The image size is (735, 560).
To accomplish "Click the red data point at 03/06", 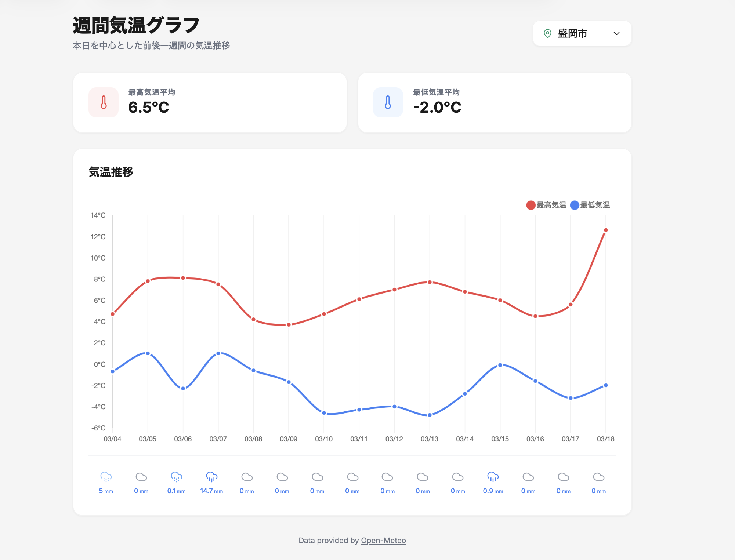I will 183,278.
